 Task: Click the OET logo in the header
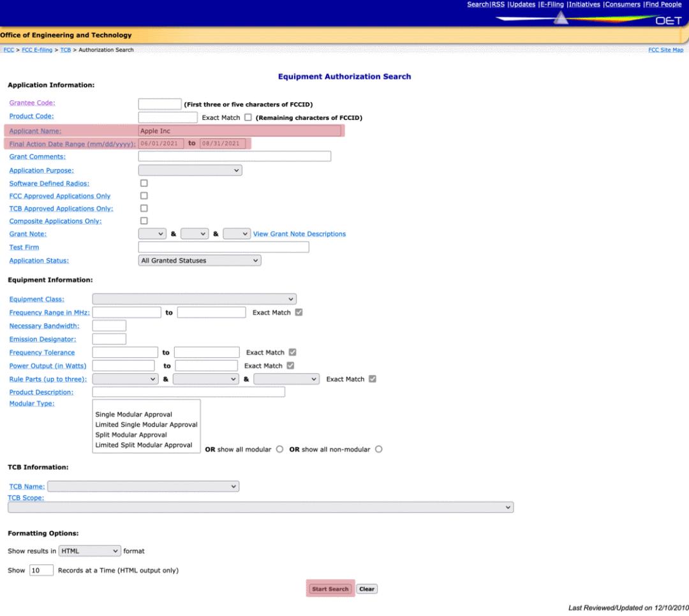(x=669, y=20)
